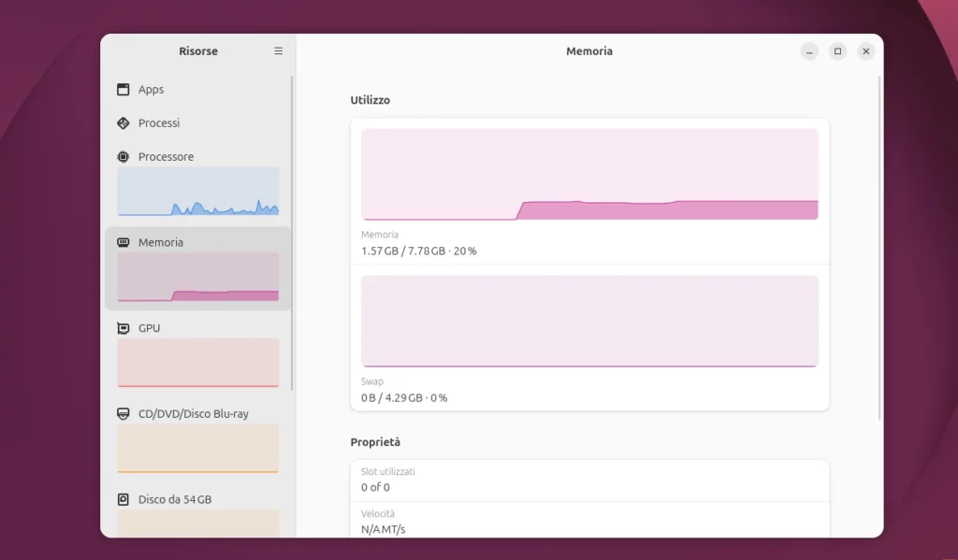Open the hamburger menu in the Risorse header
The width and height of the screenshot is (958, 560).
(278, 51)
